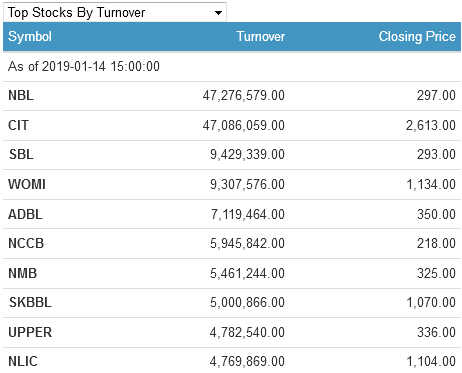Click the As of 2019-01-14 timestamp row

point(232,66)
